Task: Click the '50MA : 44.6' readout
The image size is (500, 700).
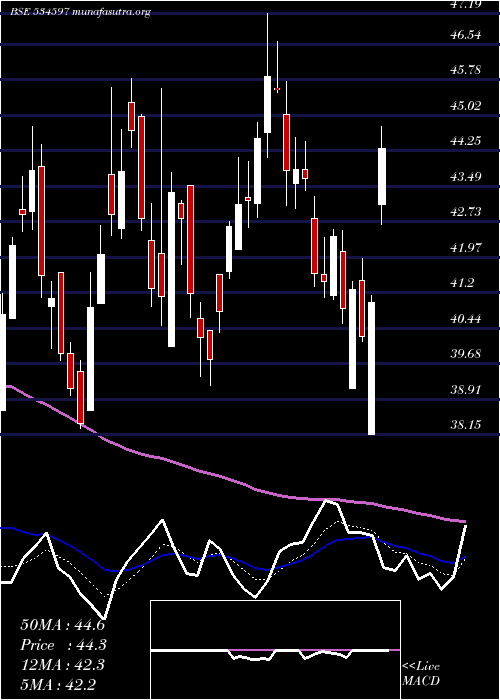Action: pos(62,625)
